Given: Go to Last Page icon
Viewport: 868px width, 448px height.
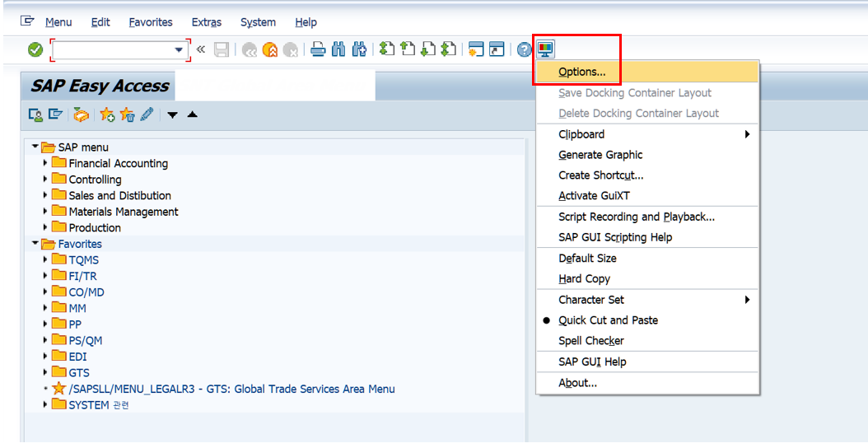Looking at the screenshot, I should 448,49.
